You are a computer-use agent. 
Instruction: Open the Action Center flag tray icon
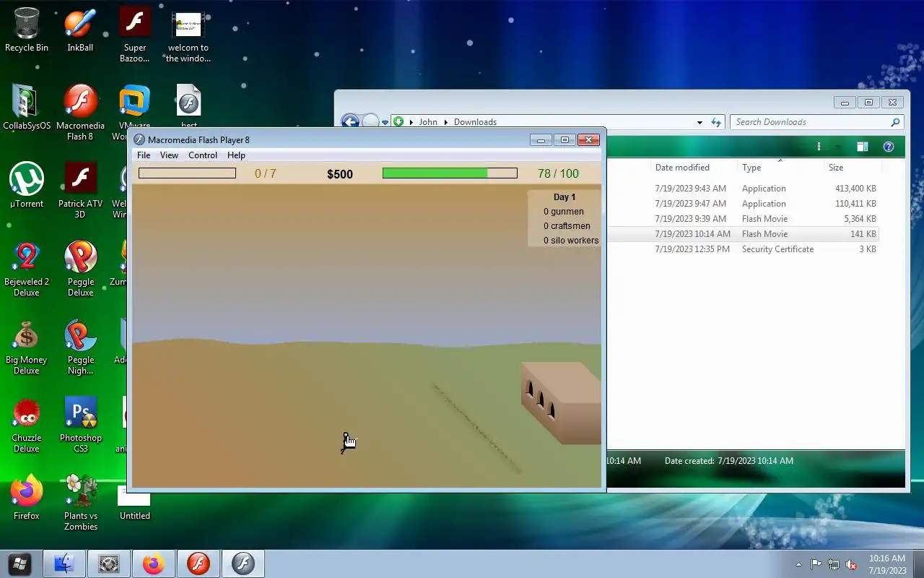pyautogui.click(x=816, y=564)
